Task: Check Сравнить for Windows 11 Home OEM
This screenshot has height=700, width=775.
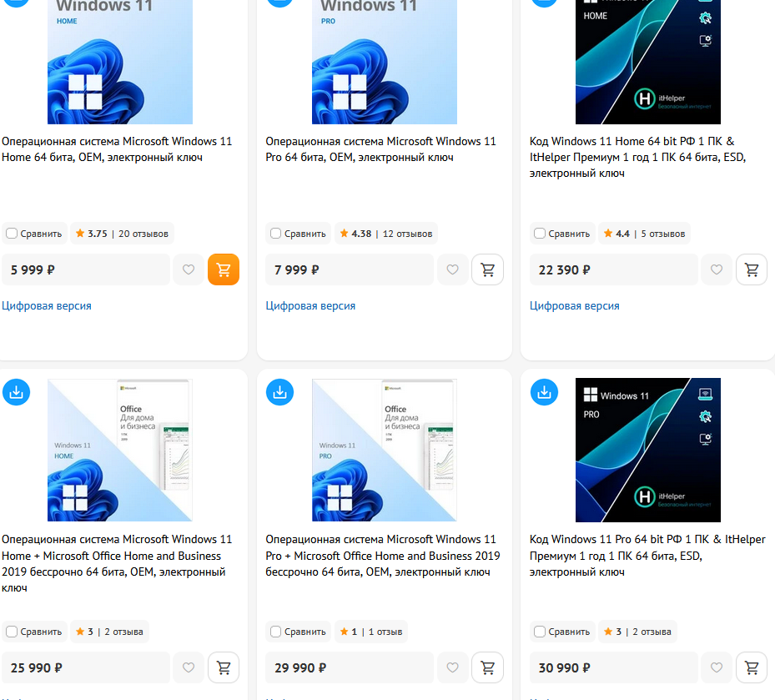Action: point(12,234)
